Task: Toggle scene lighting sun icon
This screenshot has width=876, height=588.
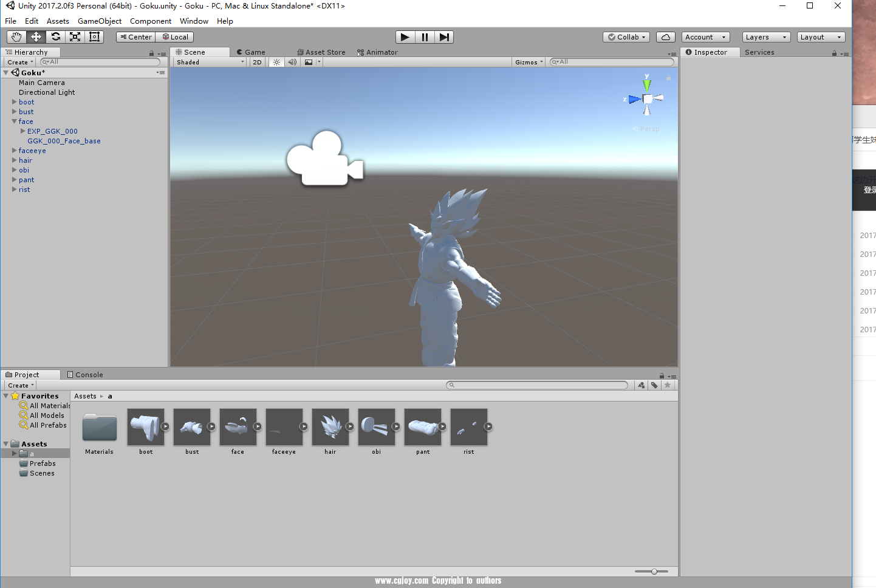Action: pyautogui.click(x=276, y=62)
